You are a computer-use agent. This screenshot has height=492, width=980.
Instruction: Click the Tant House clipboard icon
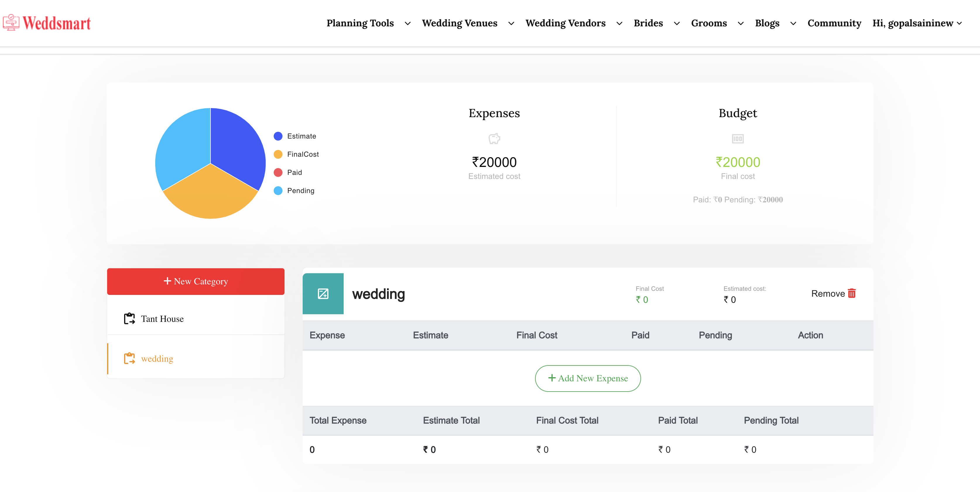click(x=129, y=319)
